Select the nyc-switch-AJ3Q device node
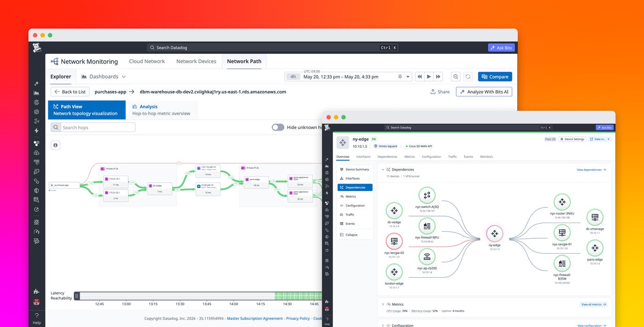 click(427, 195)
